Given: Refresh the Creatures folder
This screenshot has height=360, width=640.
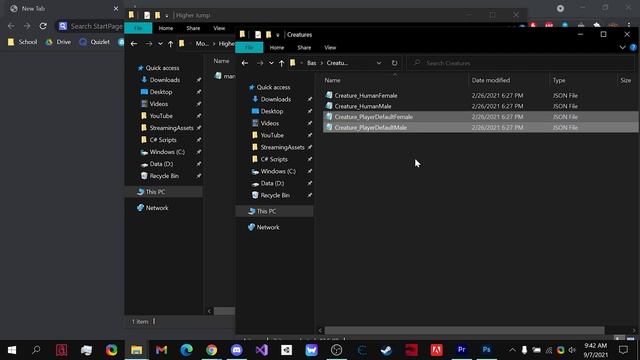Looking at the screenshot, I should pos(394,63).
